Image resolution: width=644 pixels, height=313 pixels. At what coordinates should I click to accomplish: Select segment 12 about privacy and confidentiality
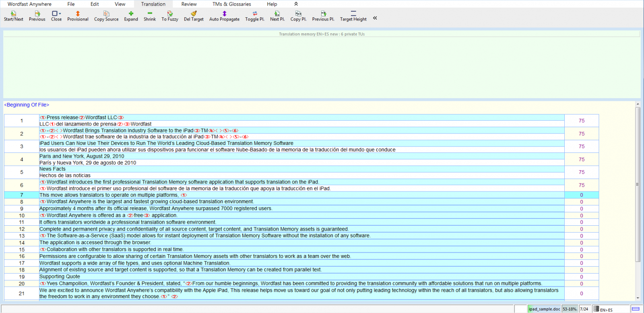click(194, 229)
